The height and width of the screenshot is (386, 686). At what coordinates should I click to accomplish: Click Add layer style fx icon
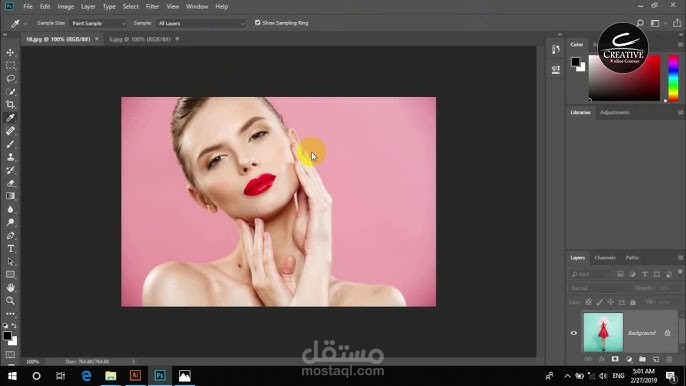pyautogui.click(x=602, y=359)
